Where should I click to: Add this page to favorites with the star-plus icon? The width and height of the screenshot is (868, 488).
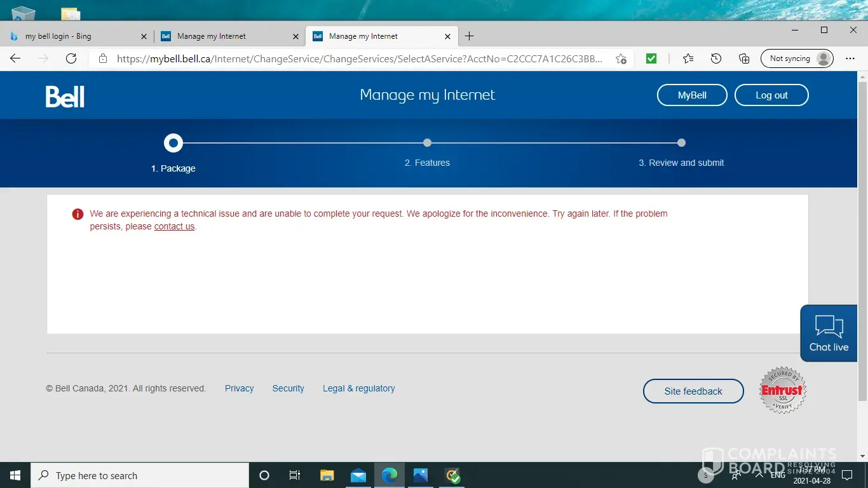621,58
